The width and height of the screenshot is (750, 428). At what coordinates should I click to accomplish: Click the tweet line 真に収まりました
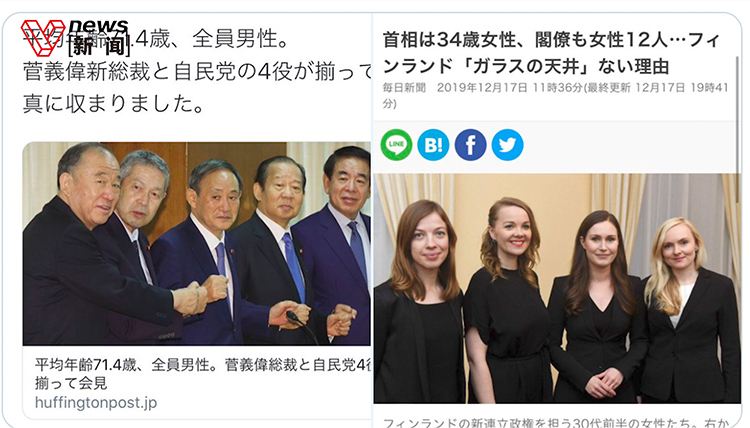tap(114, 104)
